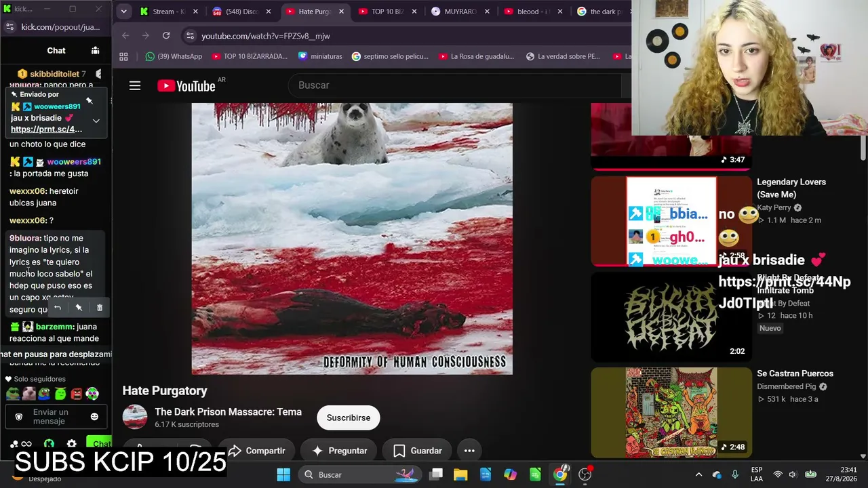Viewport: 868px width, 488px height.
Task: Click username wexxx06 in 'heretoir ubicas juana' message
Action: [28, 191]
